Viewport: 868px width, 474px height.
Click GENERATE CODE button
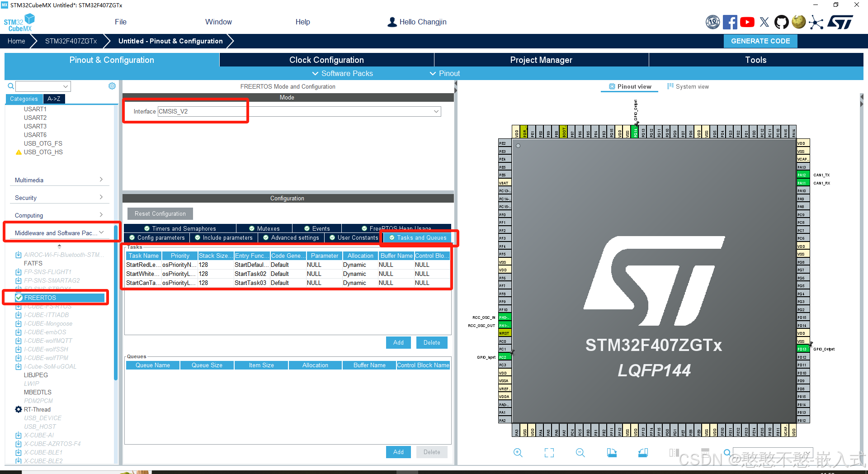pyautogui.click(x=760, y=41)
